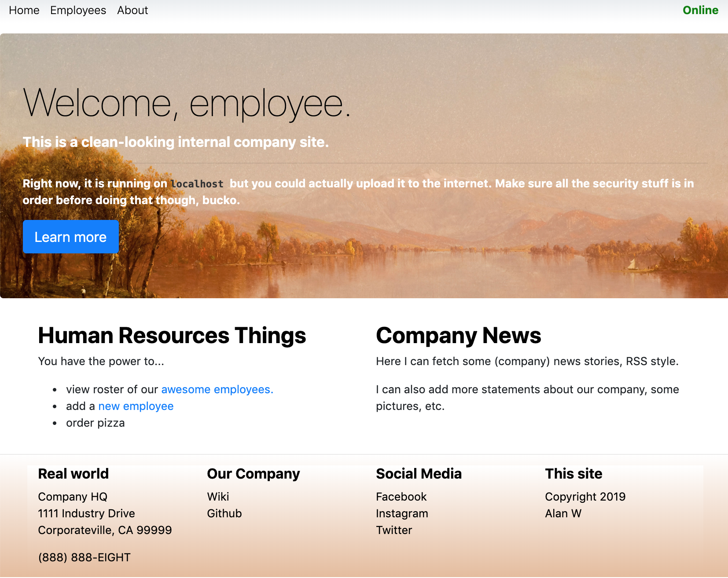Image resolution: width=728 pixels, height=578 pixels.
Task: Click the Welcome, employee headline
Action: (187, 104)
